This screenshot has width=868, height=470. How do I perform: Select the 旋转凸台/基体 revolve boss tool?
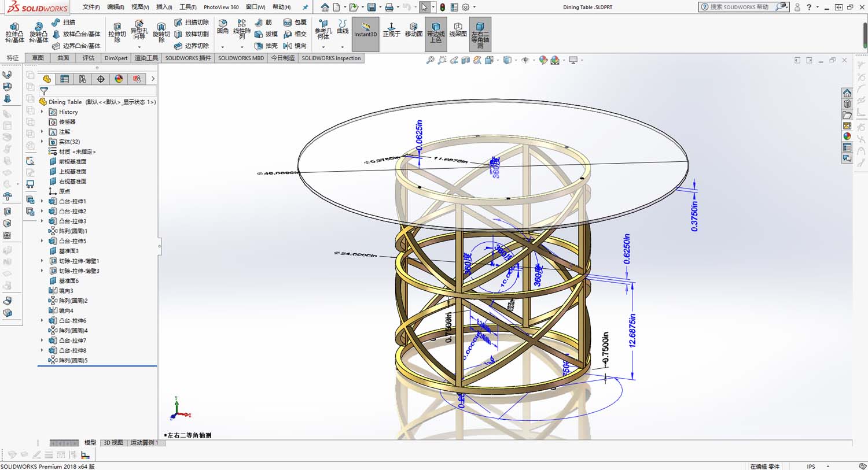click(38, 32)
